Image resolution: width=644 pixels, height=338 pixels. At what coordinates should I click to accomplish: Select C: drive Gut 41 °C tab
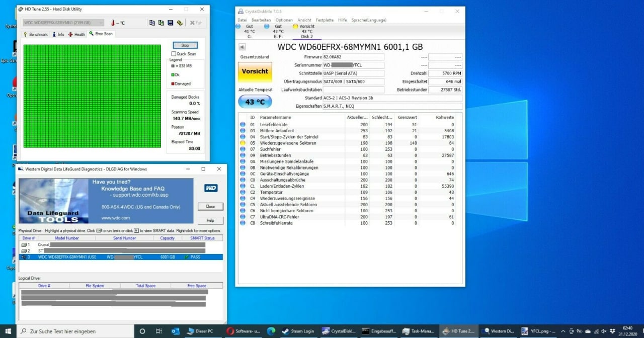(x=249, y=31)
